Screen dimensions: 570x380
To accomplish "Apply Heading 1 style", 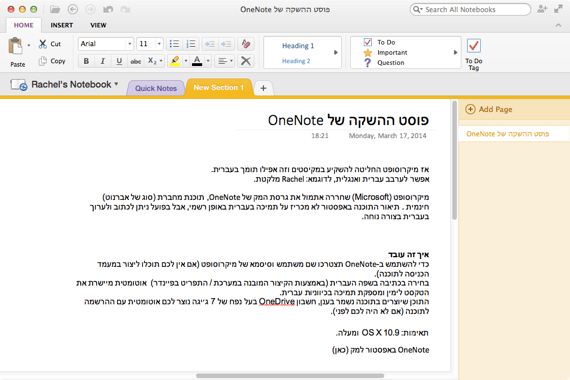I will coord(298,46).
